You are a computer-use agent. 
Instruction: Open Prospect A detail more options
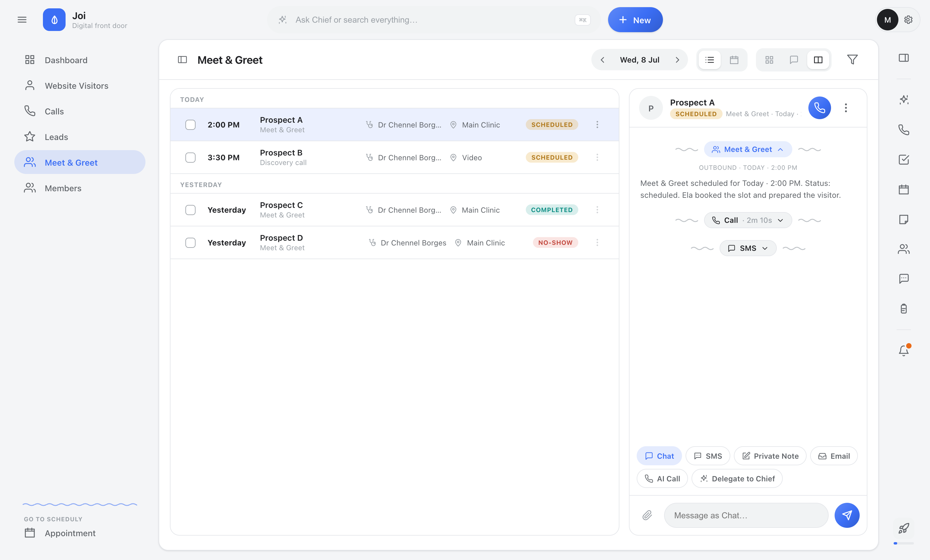coord(846,108)
